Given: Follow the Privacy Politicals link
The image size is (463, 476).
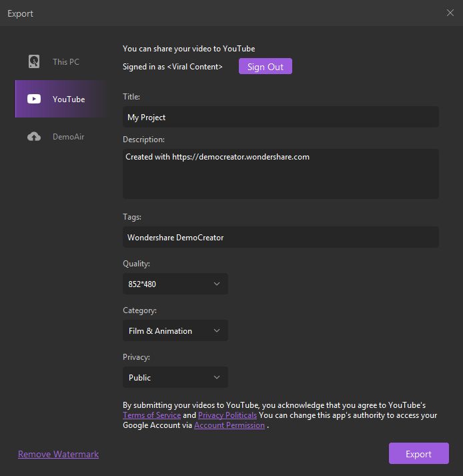Looking at the screenshot, I should pyautogui.click(x=227, y=415).
